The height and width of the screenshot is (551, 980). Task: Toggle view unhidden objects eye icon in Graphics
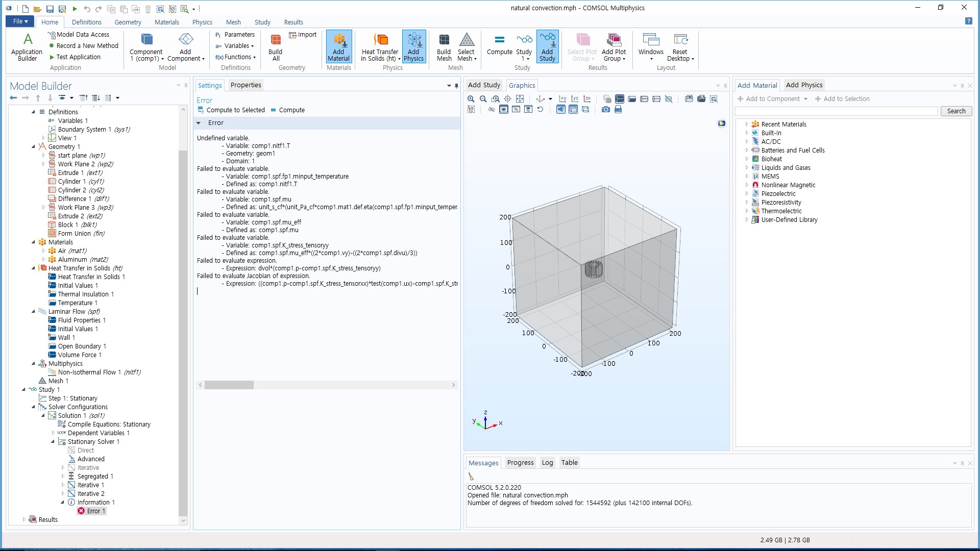click(x=503, y=109)
